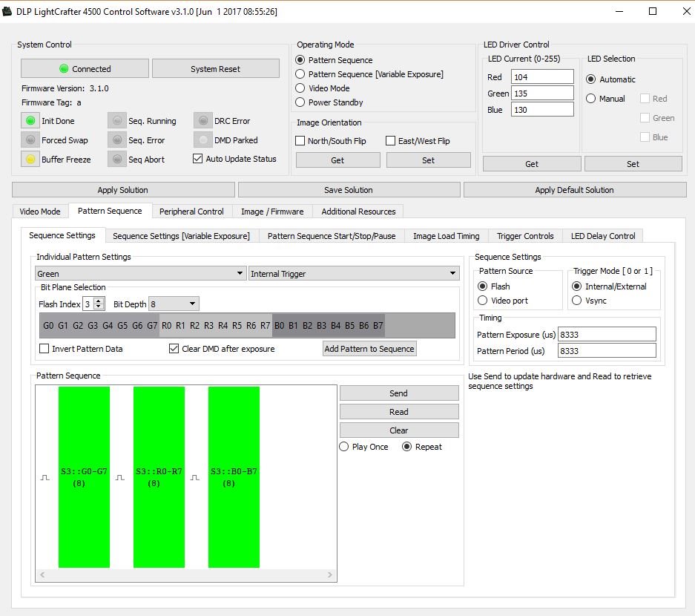Open the LED Delay Control tab
This screenshot has height=616, width=695.
point(603,236)
